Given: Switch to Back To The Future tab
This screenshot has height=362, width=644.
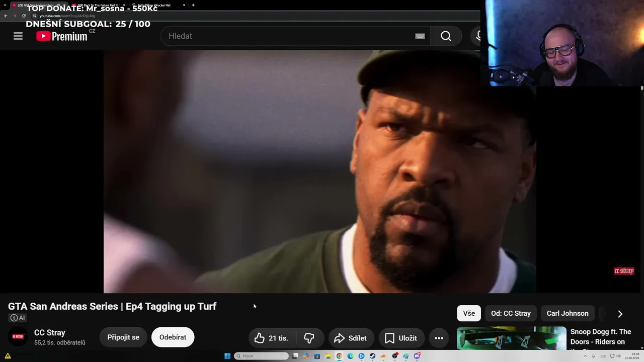Looking at the screenshot, I should tap(98, 5).
